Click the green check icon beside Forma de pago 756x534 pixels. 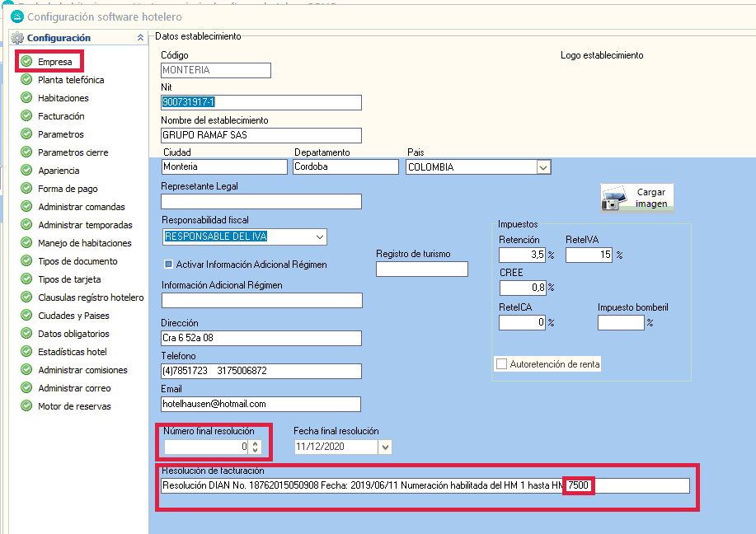point(26,189)
